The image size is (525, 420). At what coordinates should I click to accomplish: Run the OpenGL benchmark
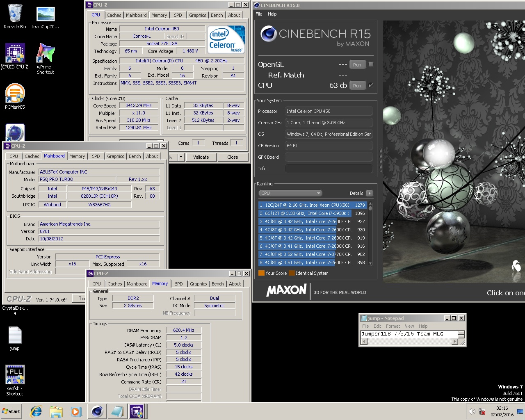click(x=357, y=65)
